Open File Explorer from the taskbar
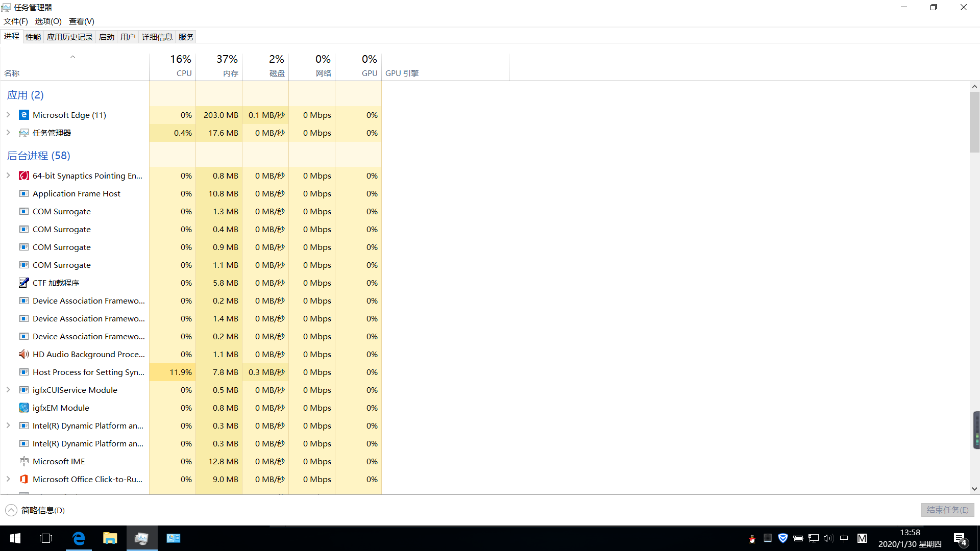 coord(110,538)
